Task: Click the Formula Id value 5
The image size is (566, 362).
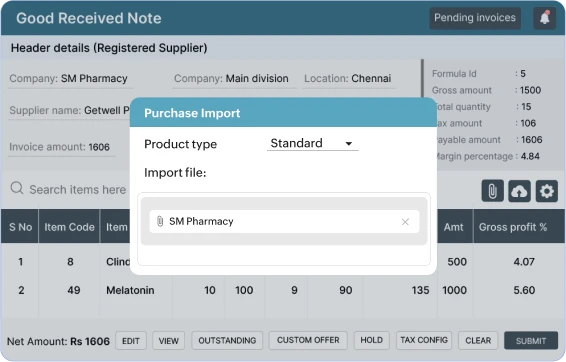Action: tap(523, 74)
